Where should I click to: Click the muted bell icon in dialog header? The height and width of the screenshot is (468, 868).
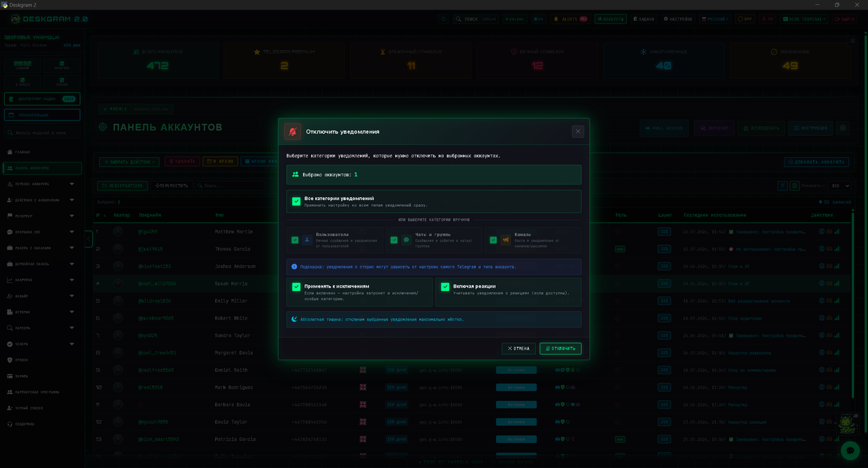pyautogui.click(x=292, y=132)
